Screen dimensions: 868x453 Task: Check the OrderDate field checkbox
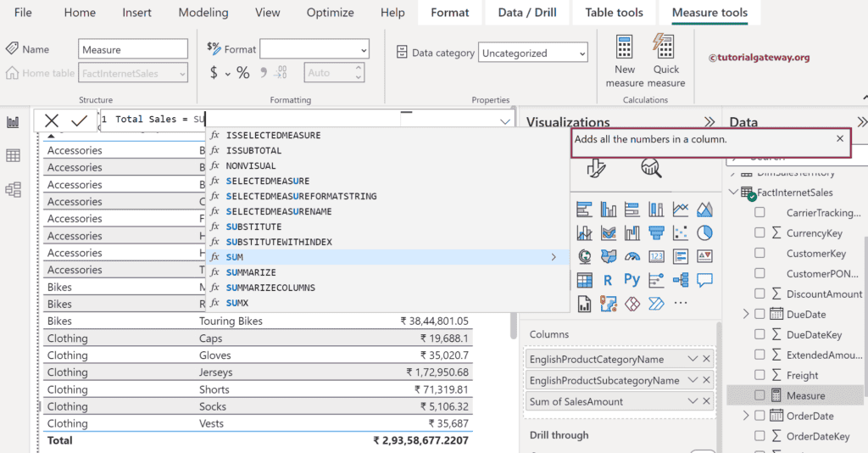(x=759, y=416)
